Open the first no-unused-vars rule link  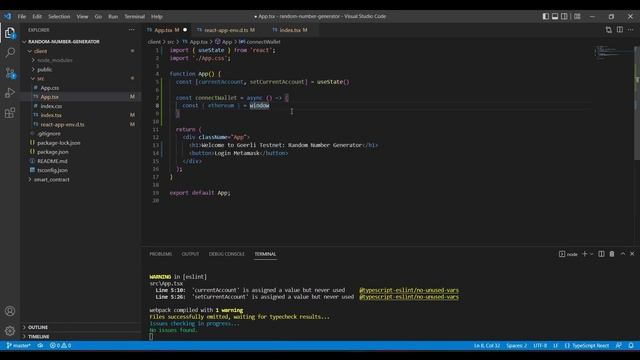(x=409, y=290)
